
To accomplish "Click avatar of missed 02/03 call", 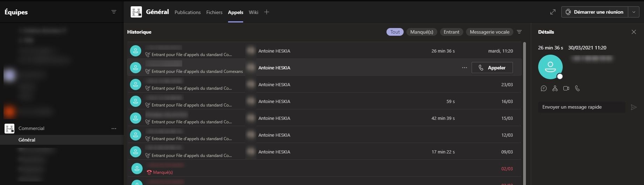I will [x=137, y=169].
